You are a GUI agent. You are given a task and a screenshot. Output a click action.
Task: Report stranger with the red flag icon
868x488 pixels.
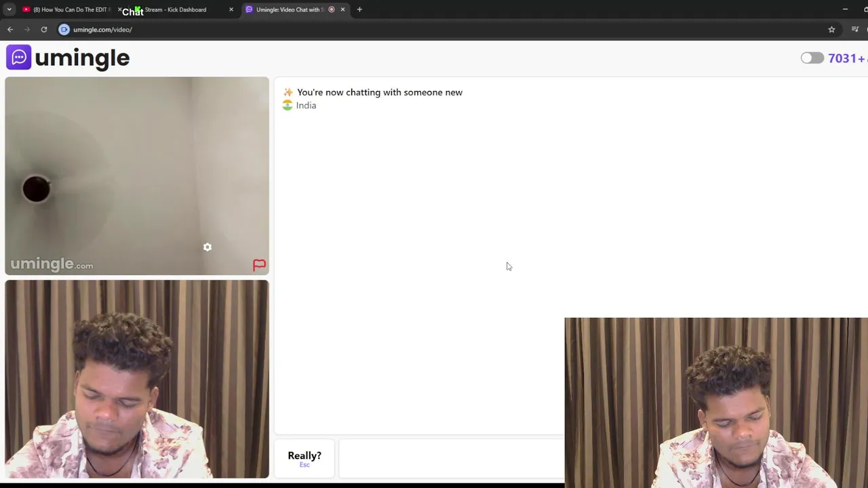[259, 265]
